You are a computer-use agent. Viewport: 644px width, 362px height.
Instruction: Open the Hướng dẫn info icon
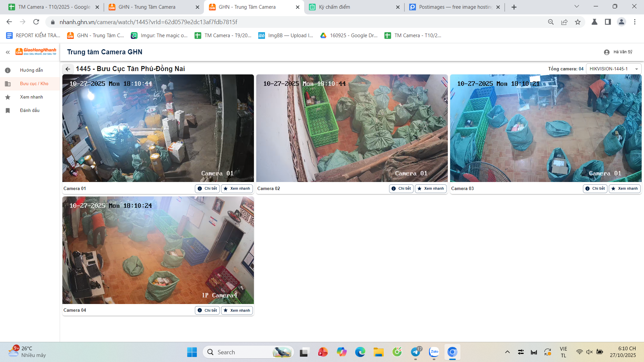pos(8,70)
